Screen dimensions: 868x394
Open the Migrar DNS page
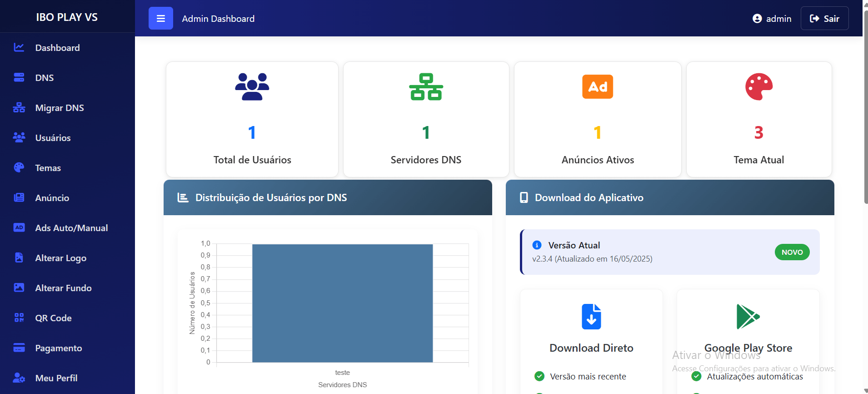pyautogui.click(x=60, y=108)
